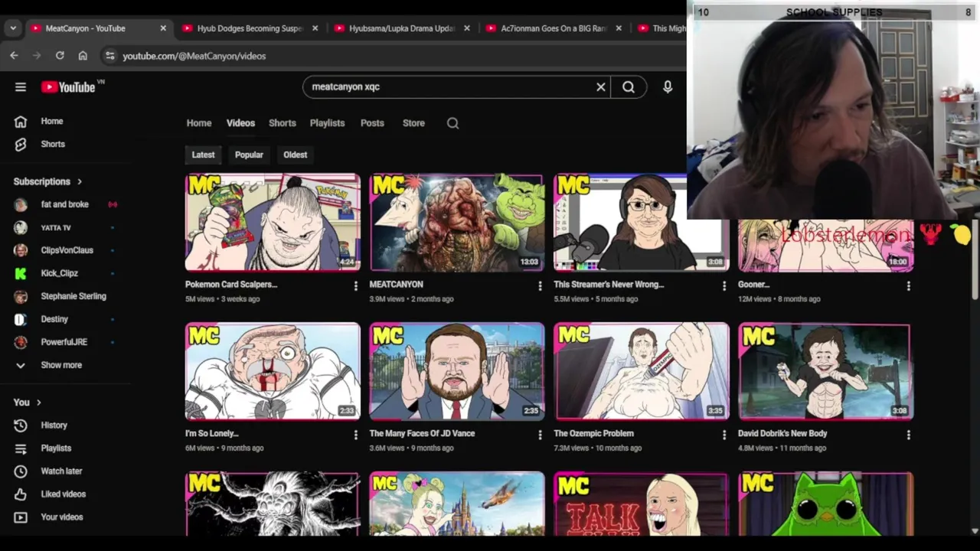Open Pokemon Card Scalpers video thumbnail

[x=273, y=223]
